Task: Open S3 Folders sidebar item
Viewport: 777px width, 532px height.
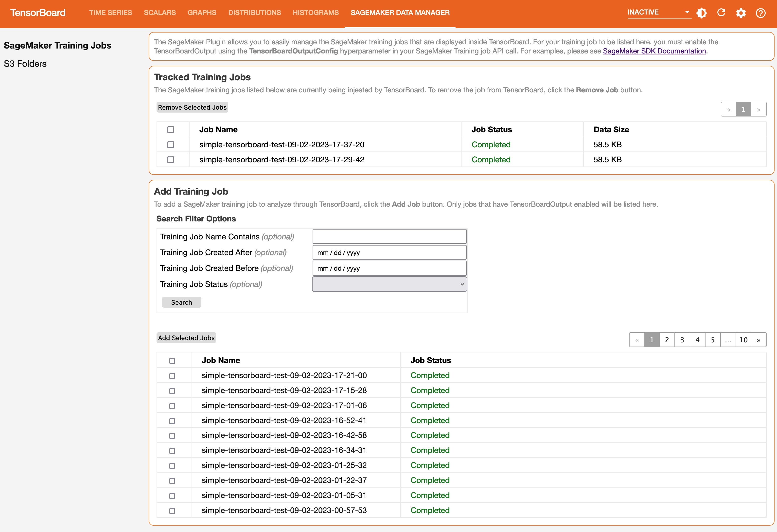Action: pyautogui.click(x=25, y=64)
